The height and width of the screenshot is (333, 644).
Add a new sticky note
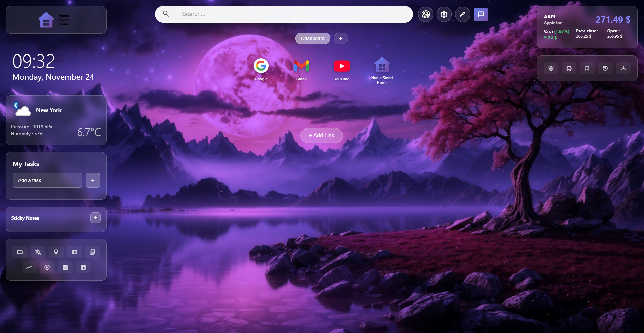[x=95, y=218]
